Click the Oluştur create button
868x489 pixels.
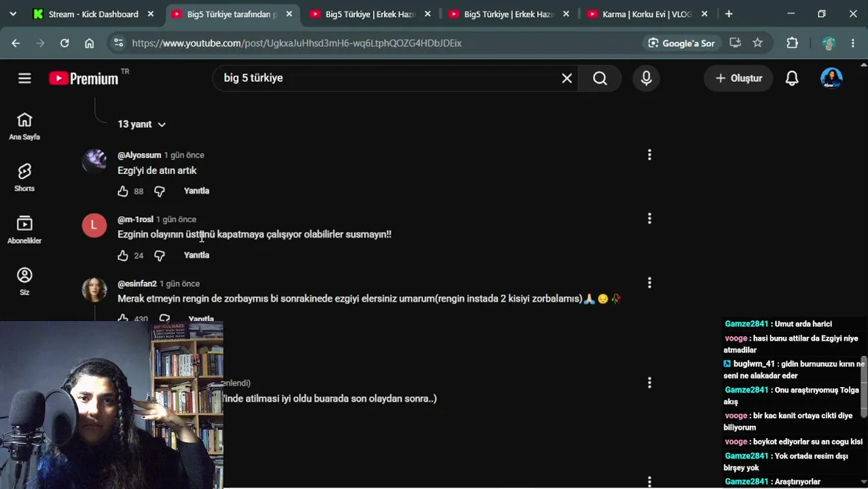point(738,78)
